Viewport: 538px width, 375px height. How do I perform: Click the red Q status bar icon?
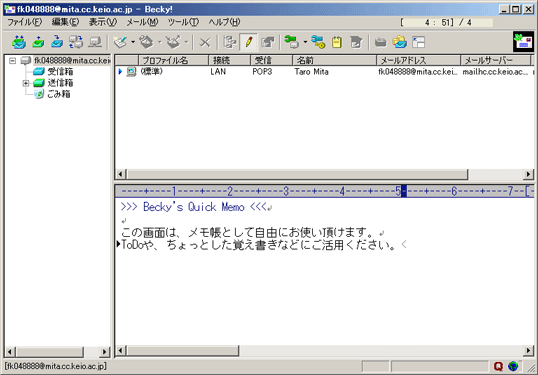(498, 366)
